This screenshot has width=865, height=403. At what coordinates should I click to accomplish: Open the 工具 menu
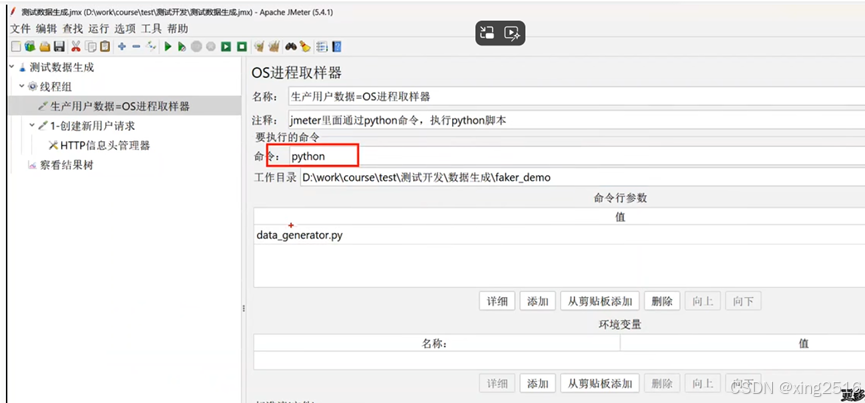151,29
